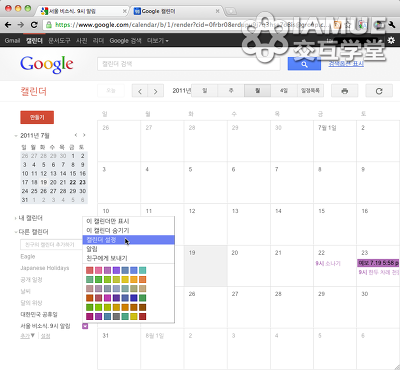400x370 pixels.
Task: Go to next month arrow button
Action: tap(156, 91)
